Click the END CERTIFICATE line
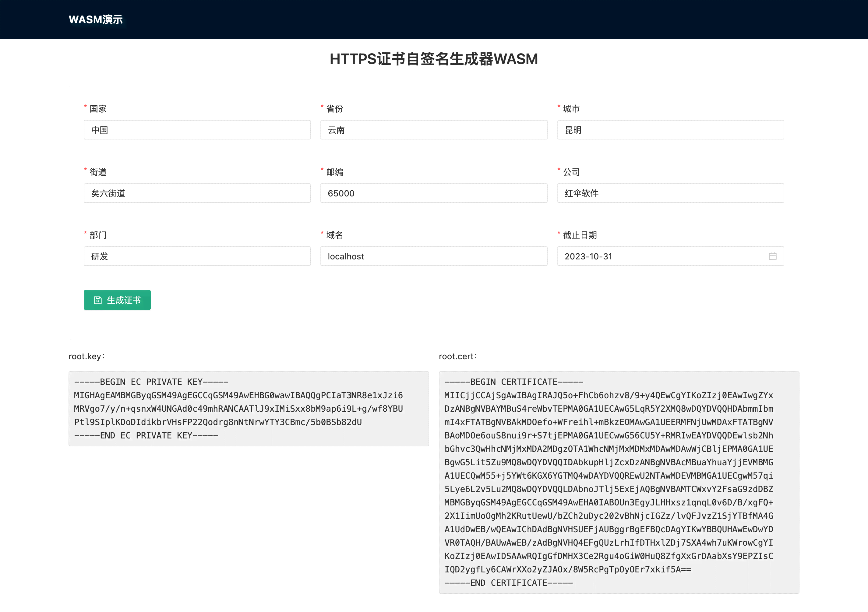868x612 pixels. coord(509,583)
